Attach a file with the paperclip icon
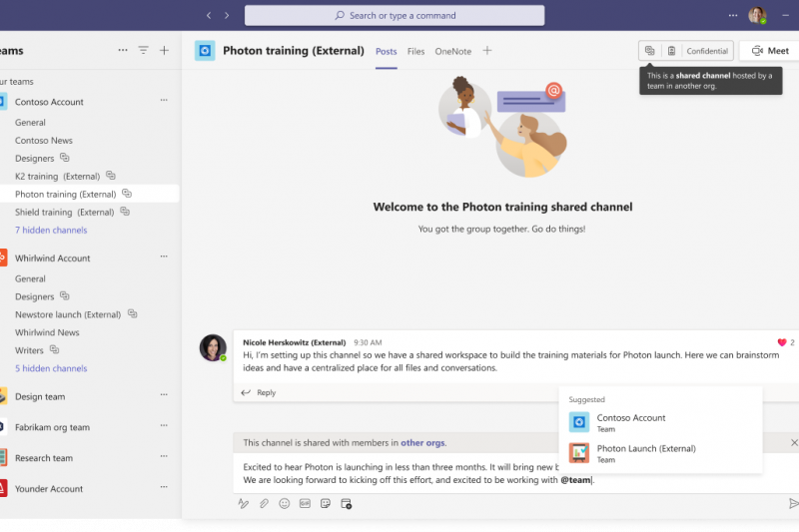 coord(264,503)
